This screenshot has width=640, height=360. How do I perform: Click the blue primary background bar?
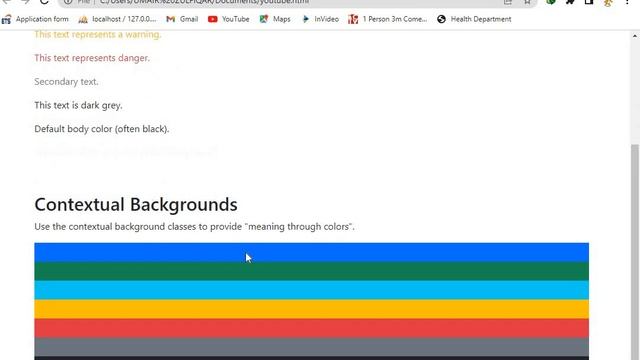(311, 252)
